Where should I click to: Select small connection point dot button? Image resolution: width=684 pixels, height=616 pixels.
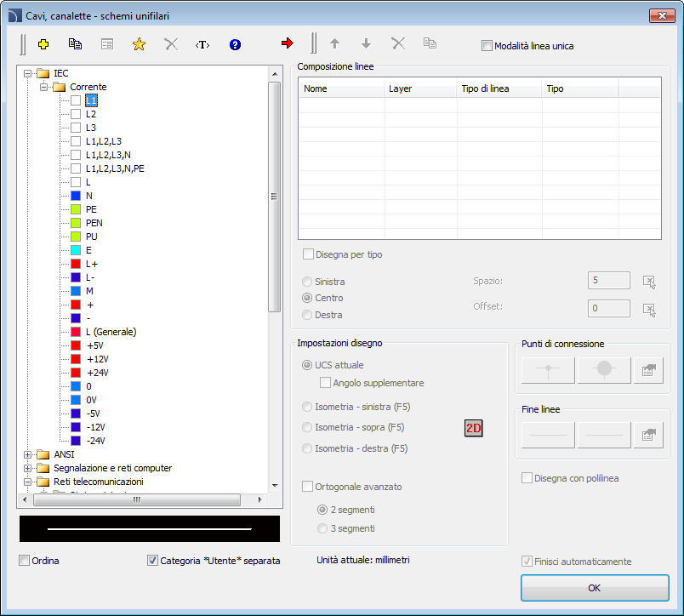[x=548, y=370]
